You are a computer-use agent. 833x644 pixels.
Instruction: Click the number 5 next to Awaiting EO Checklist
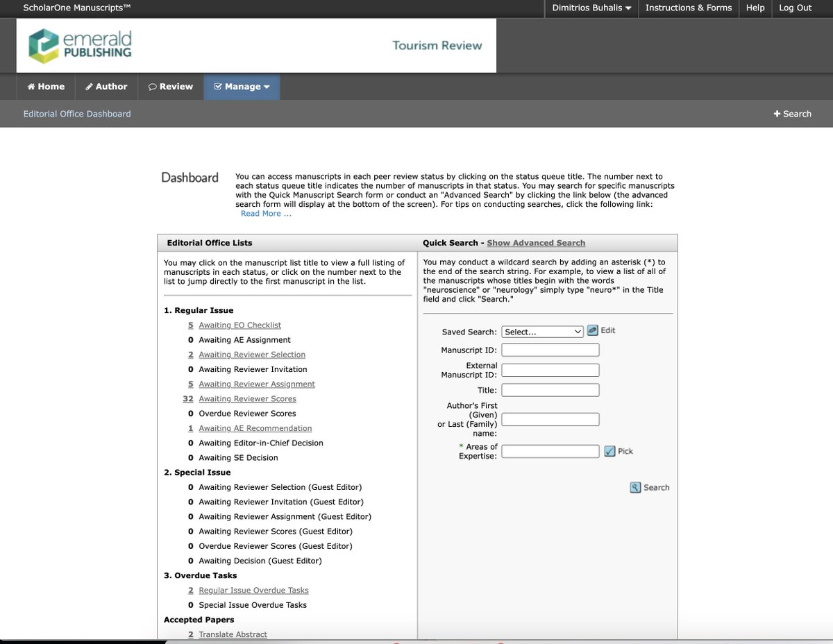pos(191,325)
